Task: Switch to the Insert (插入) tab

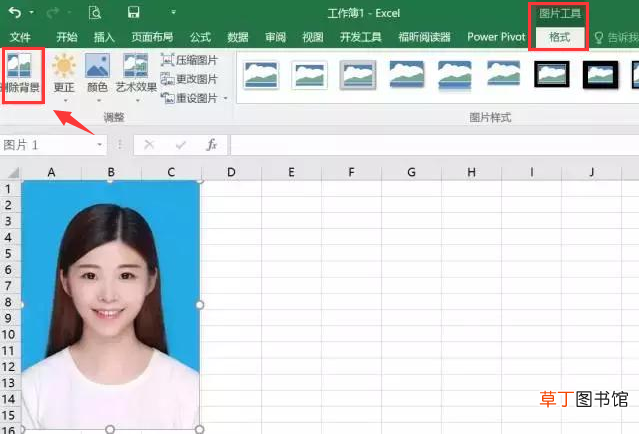Action: [104, 37]
